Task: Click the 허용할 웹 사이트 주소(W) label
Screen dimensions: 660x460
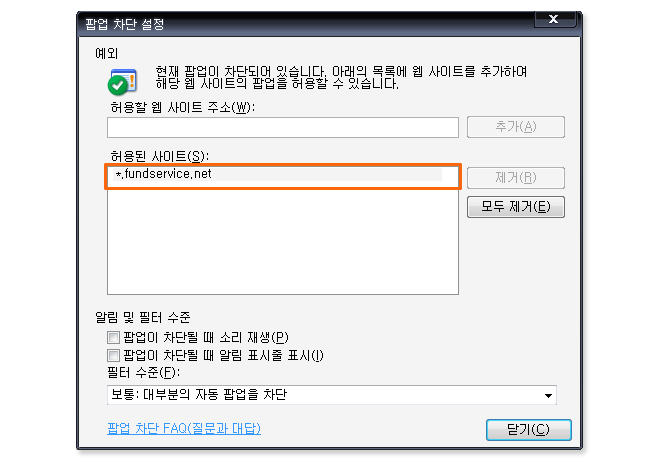Action: click(x=183, y=108)
